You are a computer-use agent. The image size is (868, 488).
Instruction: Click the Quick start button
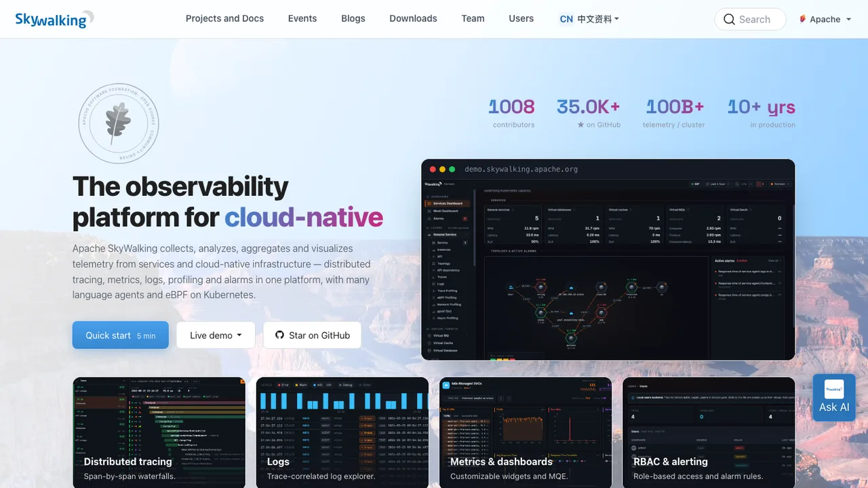(x=121, y=335)
